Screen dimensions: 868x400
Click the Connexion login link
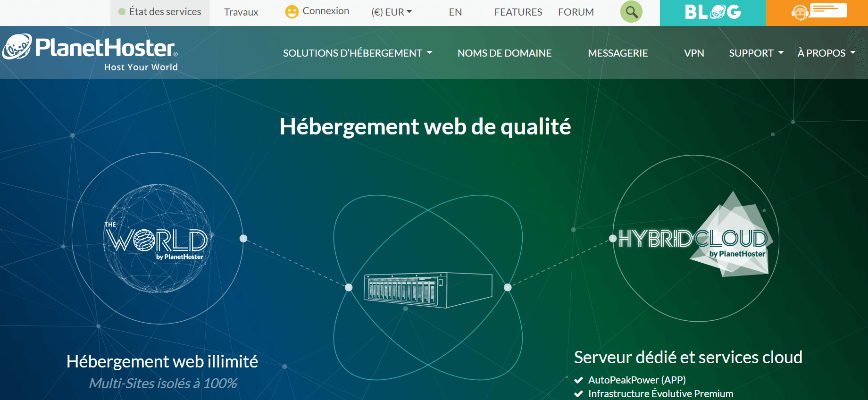click(x=326, y=11)
